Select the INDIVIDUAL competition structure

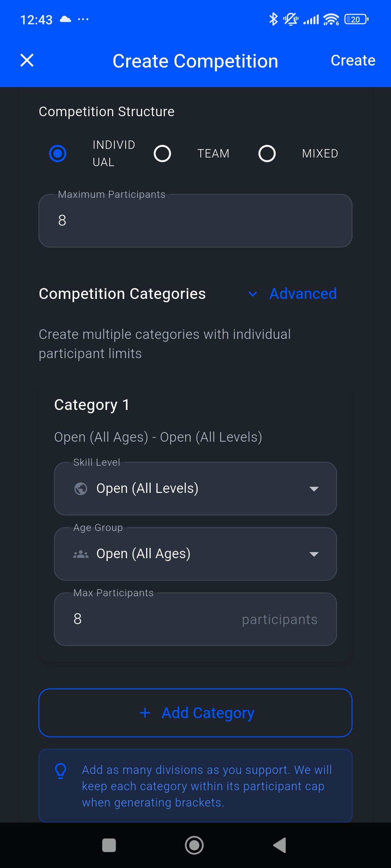click(58, 153)
